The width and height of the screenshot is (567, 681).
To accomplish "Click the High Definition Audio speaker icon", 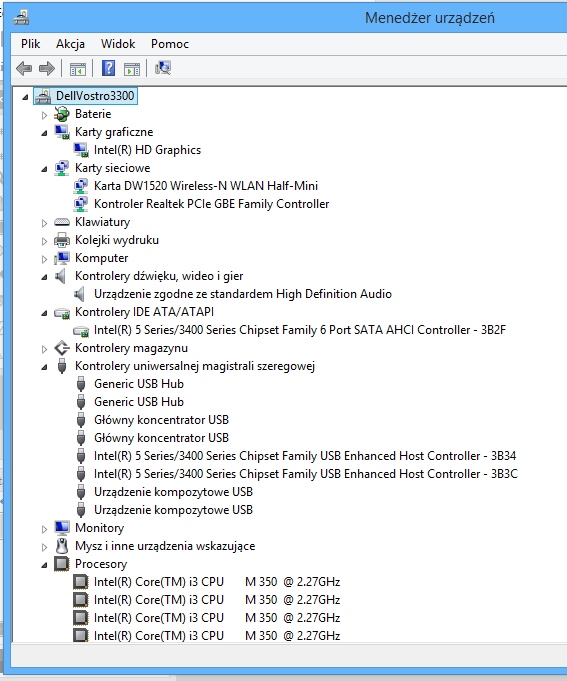I will 79,294.
